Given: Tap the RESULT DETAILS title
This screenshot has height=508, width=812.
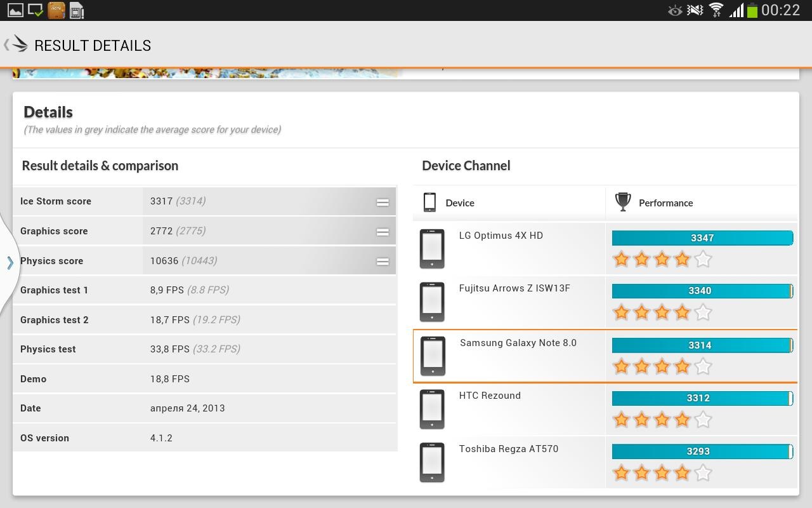Looking at the screenshot, I should (93, 46).
